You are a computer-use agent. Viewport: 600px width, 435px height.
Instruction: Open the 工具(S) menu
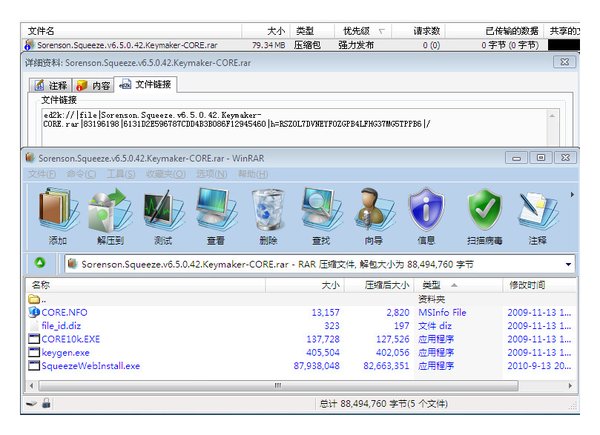pos(121,174)
